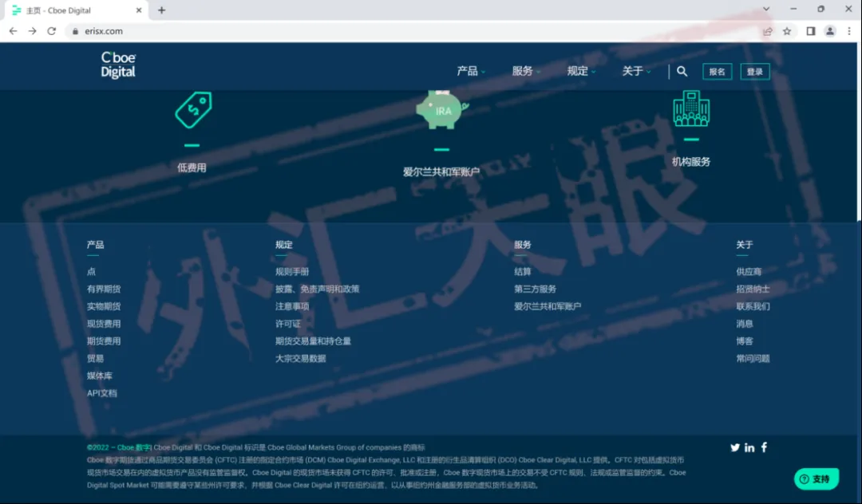Image resolution: width=862 pixels, height=504 pixels.
Task: Open the 注意事项 footer link
Action: (x=292, y=306)
